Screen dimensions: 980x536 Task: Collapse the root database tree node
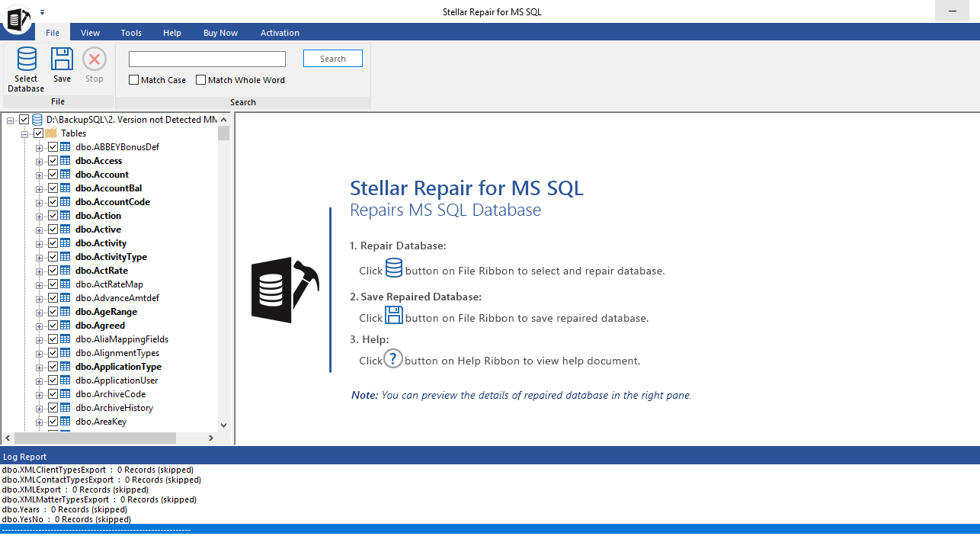click(11, 120)
